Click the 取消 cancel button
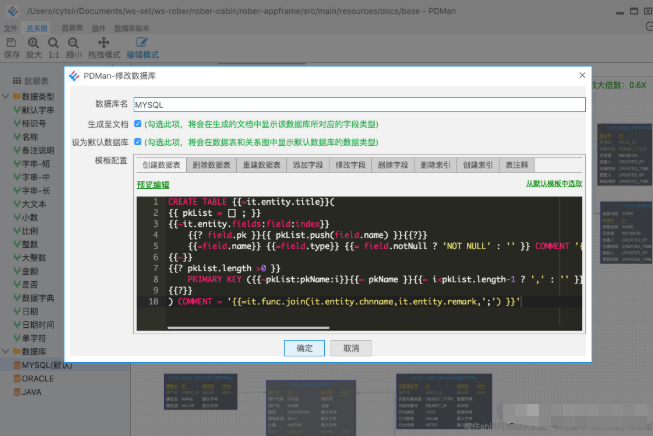653x436 pixels. pyautogui.click(x=351, y=348)
